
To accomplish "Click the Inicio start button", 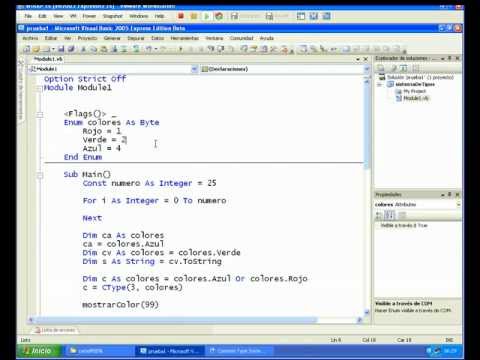I will 38,351.
